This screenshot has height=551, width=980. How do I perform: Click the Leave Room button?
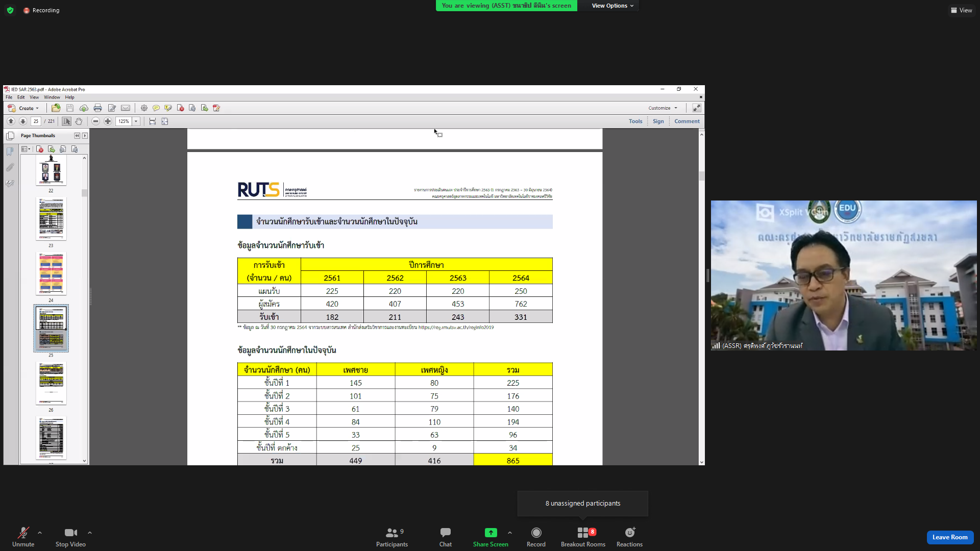coord(950,537)
